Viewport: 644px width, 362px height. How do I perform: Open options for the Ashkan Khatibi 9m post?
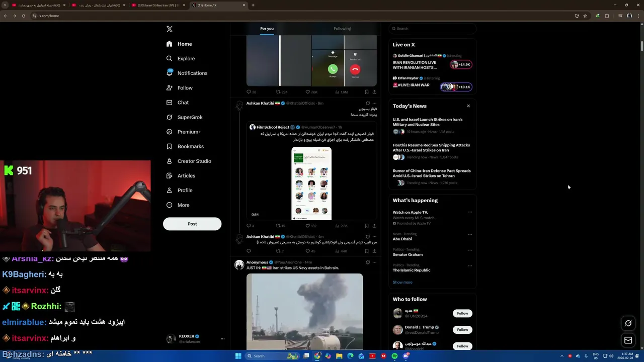pyautogui.click(x=374, y=103)
